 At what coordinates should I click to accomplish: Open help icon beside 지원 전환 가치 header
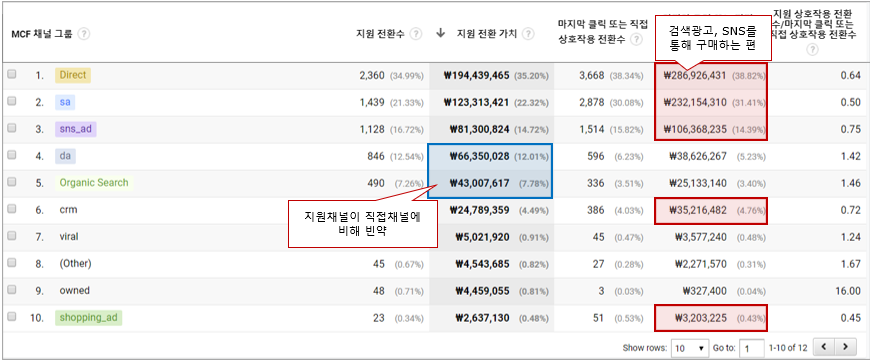coord(528,34)
